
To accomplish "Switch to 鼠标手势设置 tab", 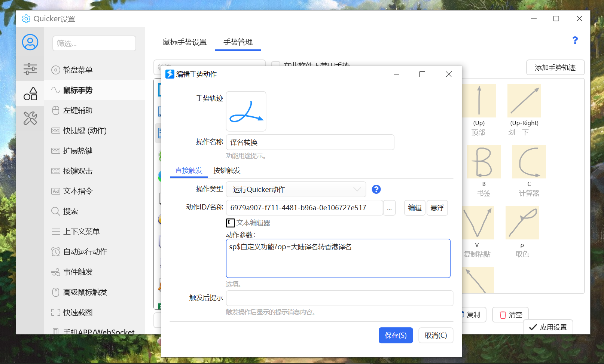I will [185, 42].
